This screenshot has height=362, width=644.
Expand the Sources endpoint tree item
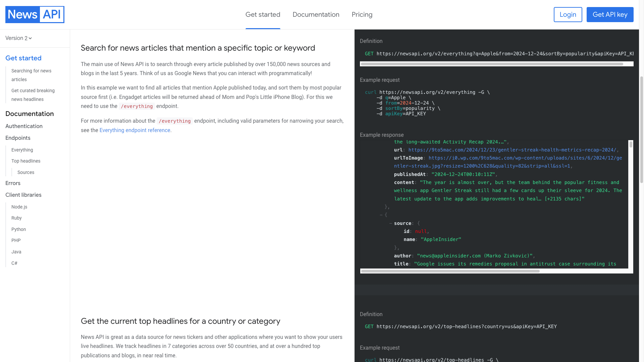[x=25, y=172]
